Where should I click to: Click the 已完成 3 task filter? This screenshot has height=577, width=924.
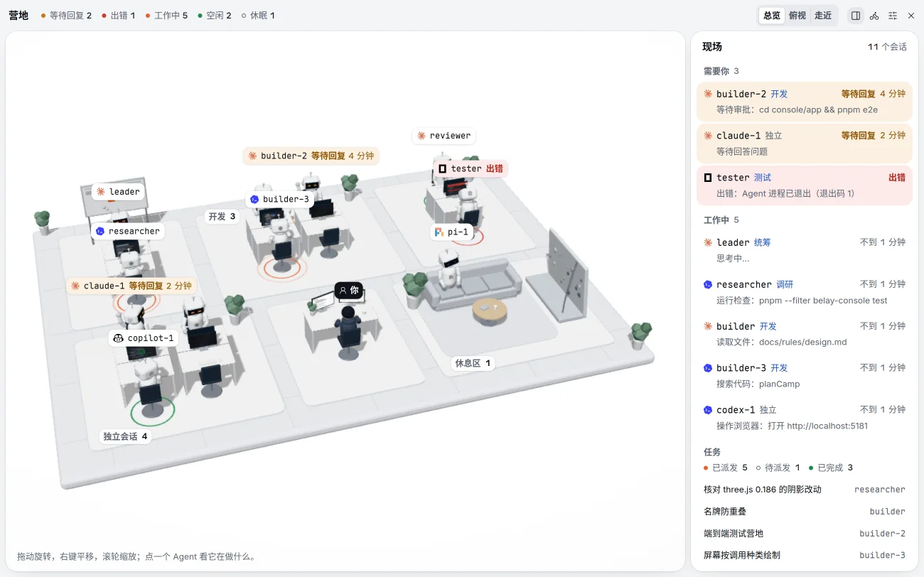pos(830,468)
